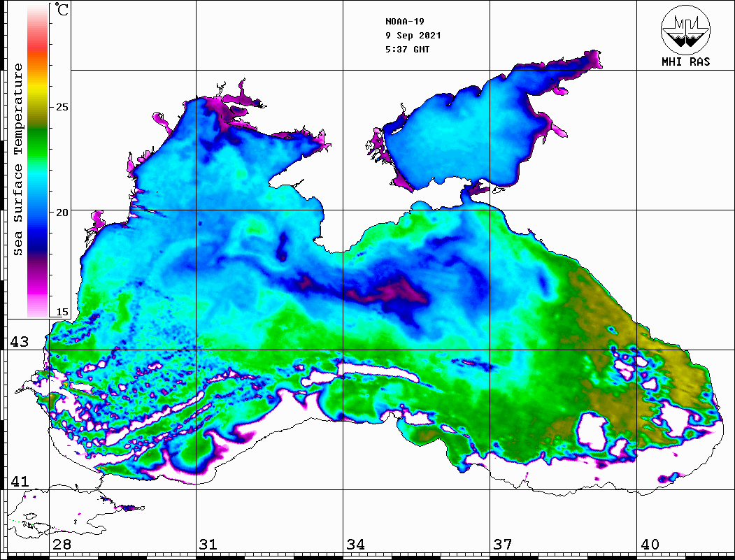The height and width of the screenshot is (560, 735).
Task: Click latitude label '41'
Action: (20, 481)
